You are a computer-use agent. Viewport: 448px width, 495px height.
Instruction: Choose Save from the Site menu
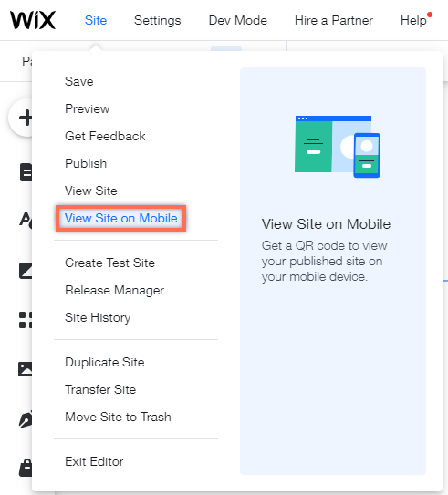pos(79,81)
